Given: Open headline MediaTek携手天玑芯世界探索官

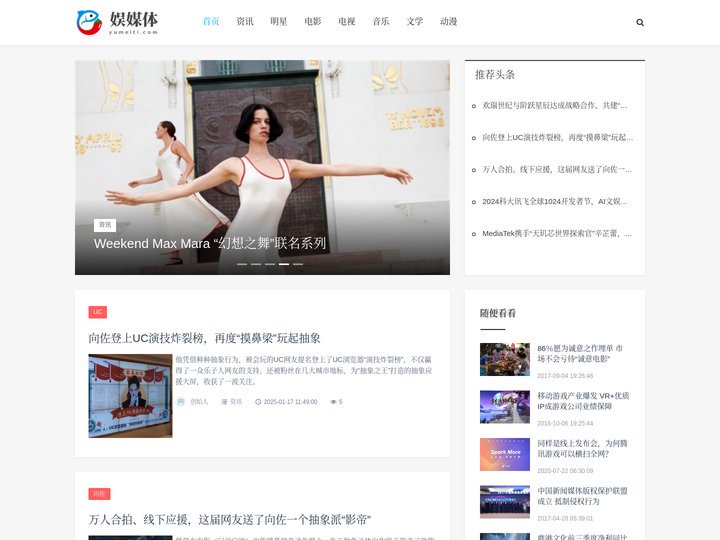Looking at the screenshot, I should point(557,234).
